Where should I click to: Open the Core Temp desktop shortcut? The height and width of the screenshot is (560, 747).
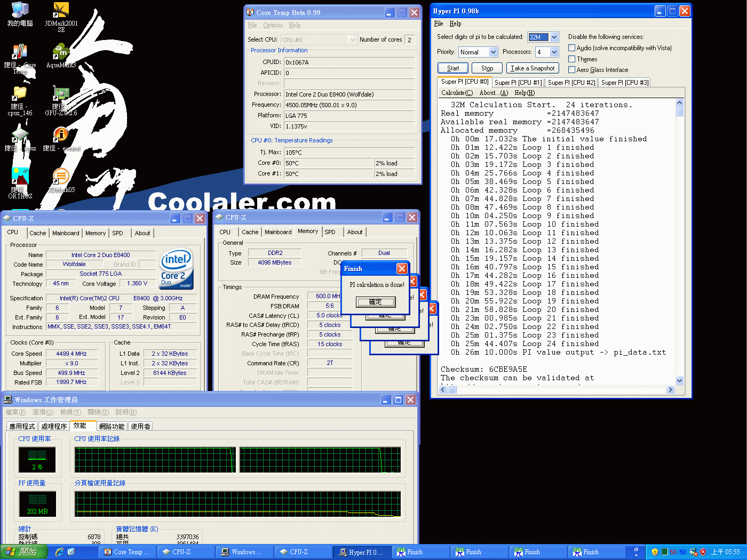tap(20, 59)
